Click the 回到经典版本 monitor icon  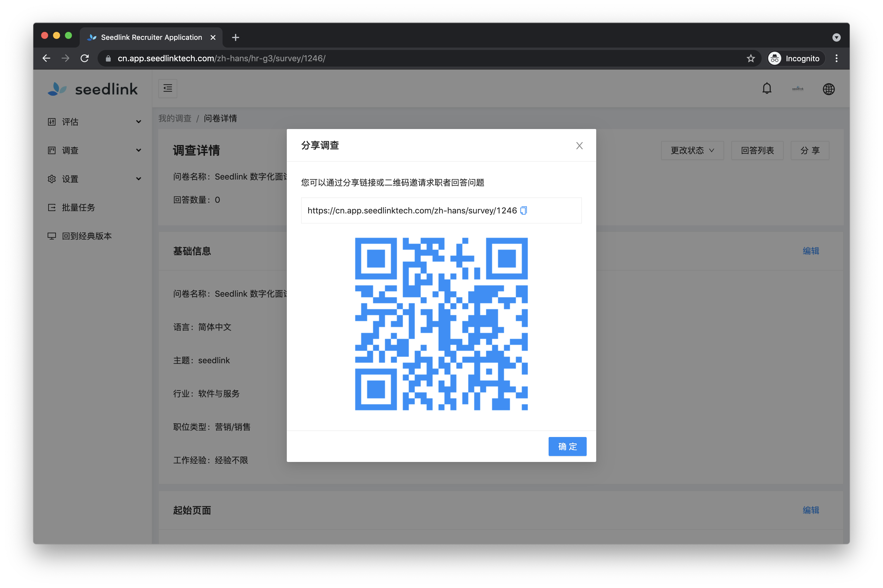click(52, 236)
